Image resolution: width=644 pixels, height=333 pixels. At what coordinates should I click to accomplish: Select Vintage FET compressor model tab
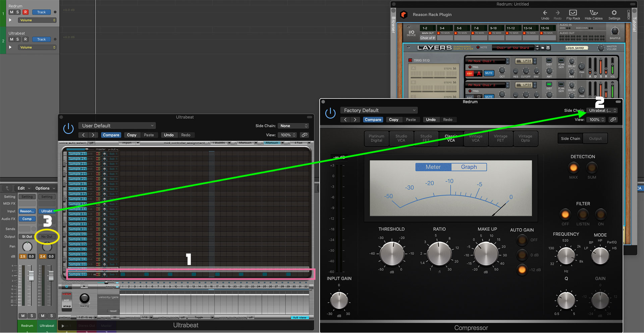pyautogui.click(x=500, y=138)
